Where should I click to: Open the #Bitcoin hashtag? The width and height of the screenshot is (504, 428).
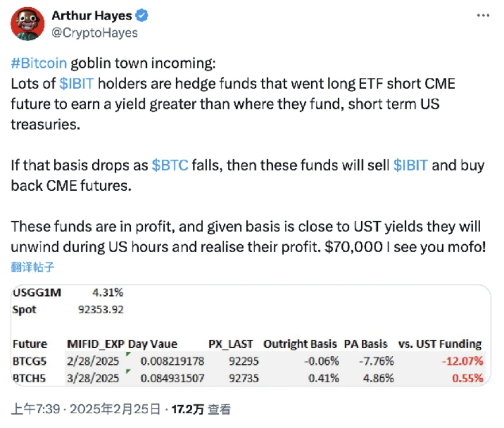pyautogui.click(x=39, y=64)
